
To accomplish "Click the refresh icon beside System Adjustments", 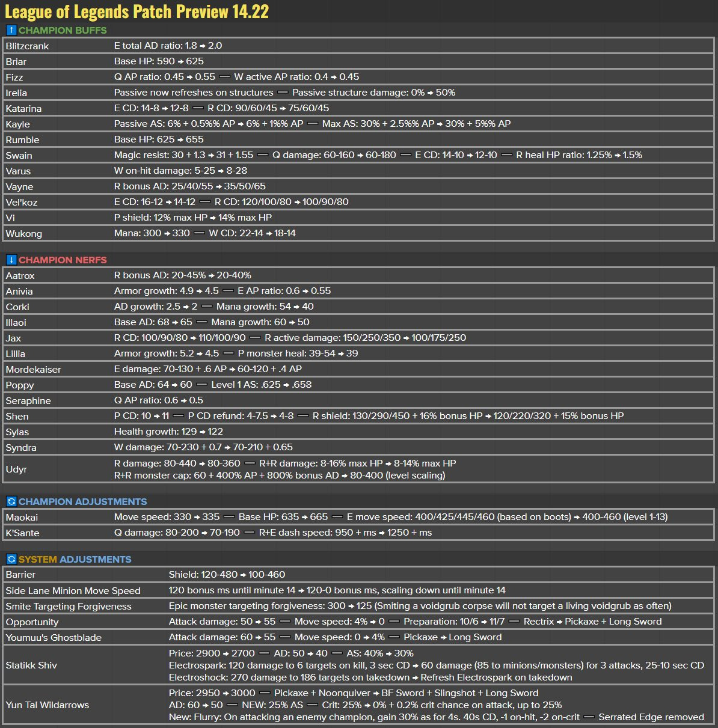I will click(11, 559).
